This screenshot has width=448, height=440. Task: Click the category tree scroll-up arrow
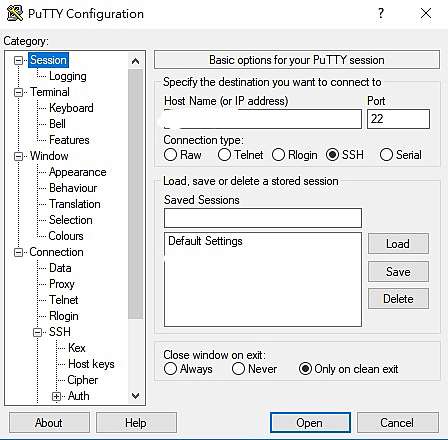(135, 61)
